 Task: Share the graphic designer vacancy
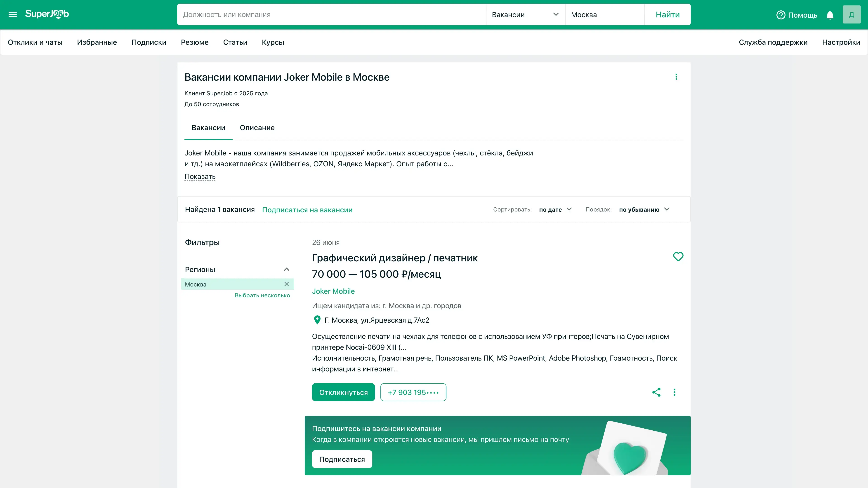click(x=656, y=392)
